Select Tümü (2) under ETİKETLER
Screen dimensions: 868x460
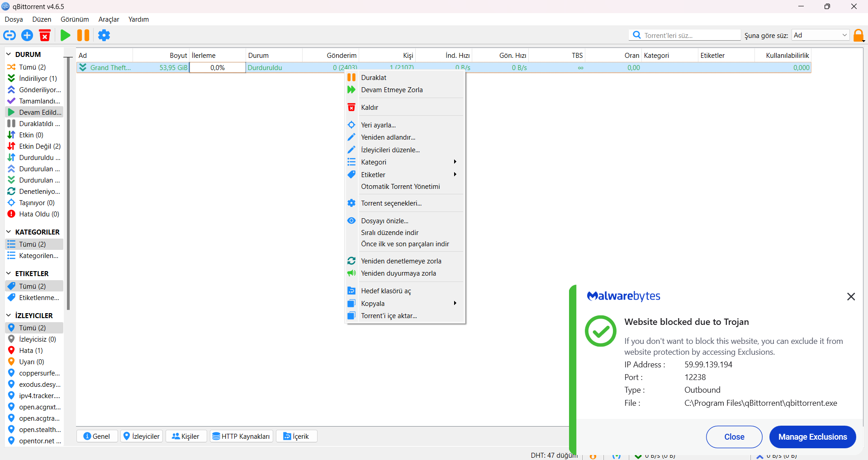point(34,286)
